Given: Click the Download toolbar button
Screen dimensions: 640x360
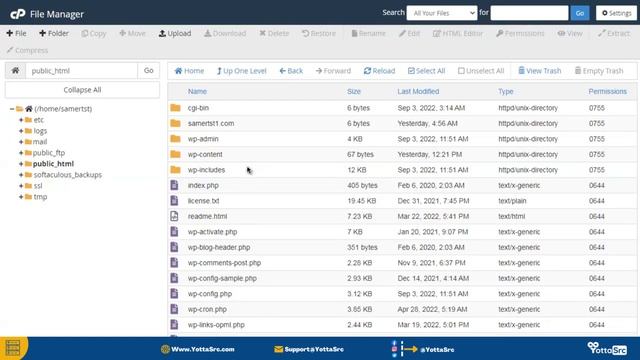Looking at the screenshot, I should pyautogui.click(x=225, y=33).
